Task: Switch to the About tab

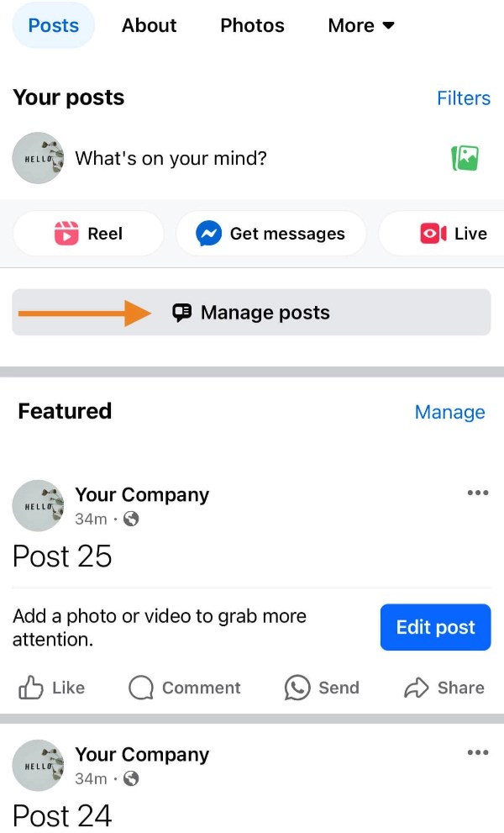Action: [149, 25]
